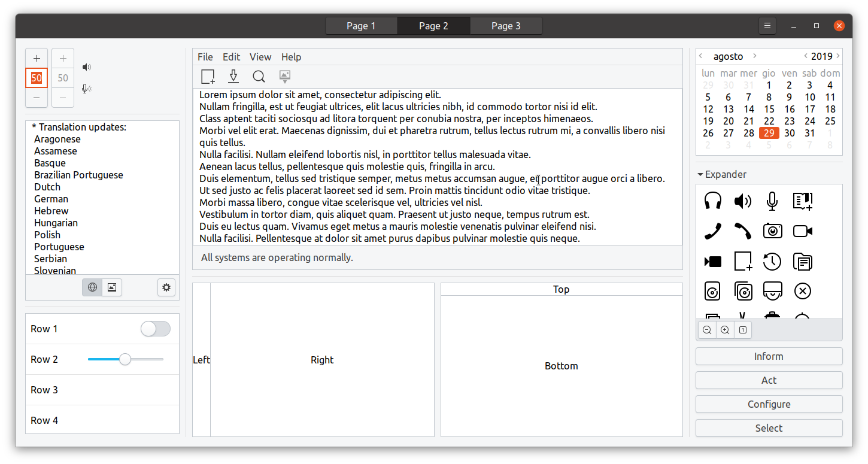Click the loudspeaker icon in the Expander grid

(743, 201)
